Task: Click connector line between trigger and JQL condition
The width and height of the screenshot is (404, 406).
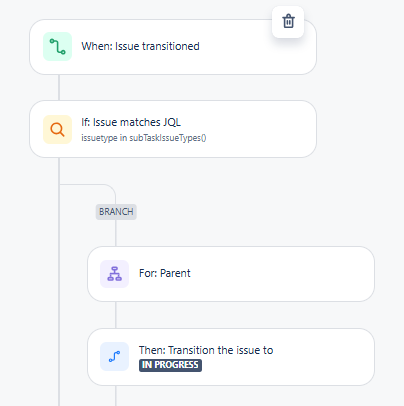Action: 59,87
